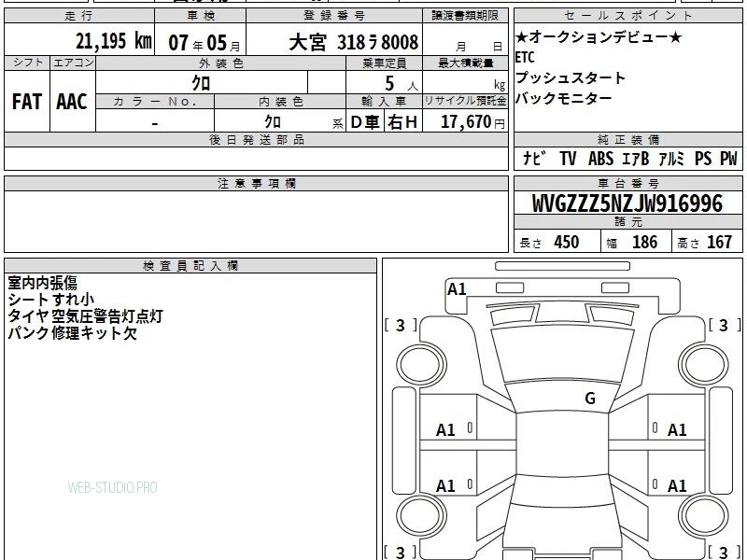Select the AAC air conditioner value
Image resolution: width=747 pixels, height=560 pixels.
(x=72, y=102)
